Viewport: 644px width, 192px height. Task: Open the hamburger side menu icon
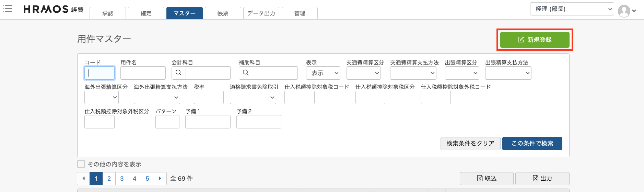pyautogui.click(x=7, y=9)
